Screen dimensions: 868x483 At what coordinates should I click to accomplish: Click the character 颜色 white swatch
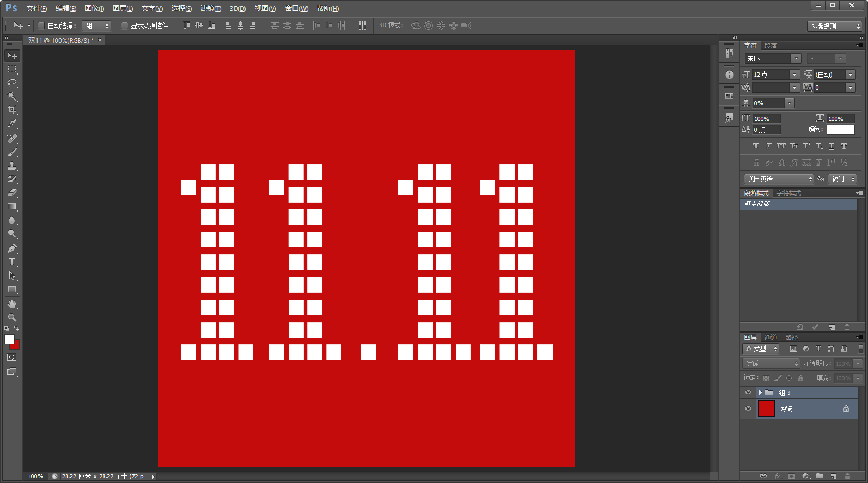coord(841,130)
